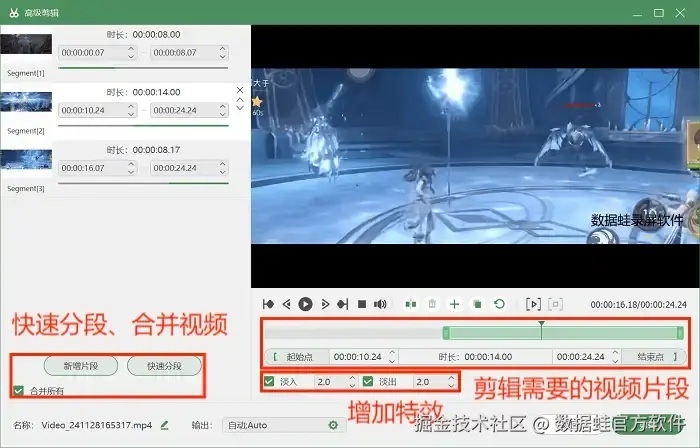Decrease Segment[3] end time 00:00:24.24
Screen dimensions: 700x448
tap(223, 172)
